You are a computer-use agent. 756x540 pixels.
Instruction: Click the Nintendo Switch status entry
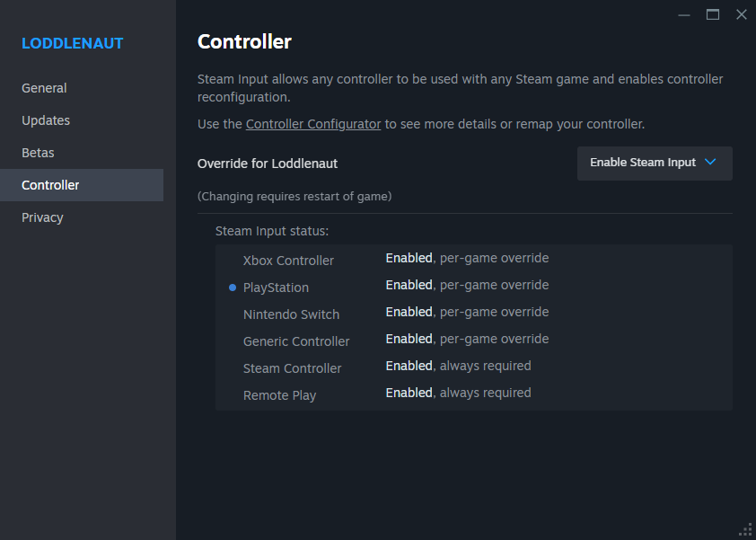291,314
